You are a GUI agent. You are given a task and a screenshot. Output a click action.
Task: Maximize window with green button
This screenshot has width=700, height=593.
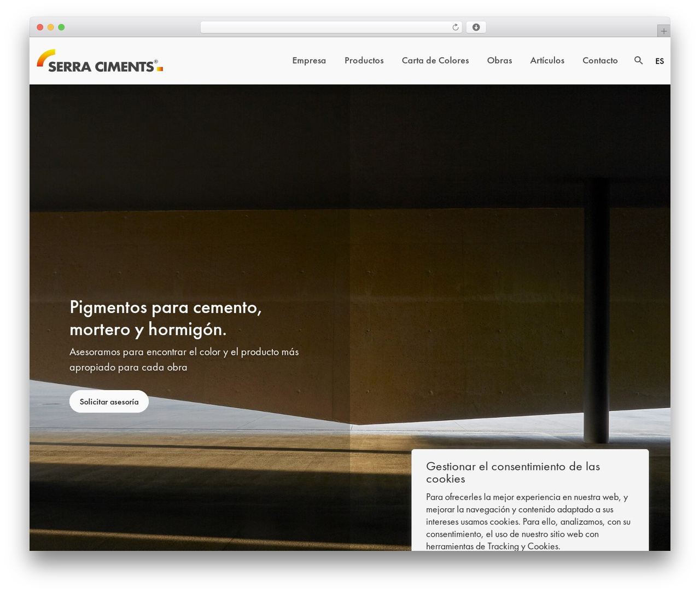click(61, 27)
